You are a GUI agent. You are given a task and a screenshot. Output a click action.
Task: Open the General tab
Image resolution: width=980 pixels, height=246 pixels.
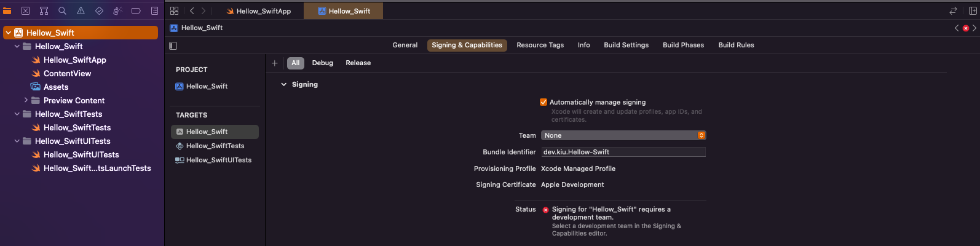tap(405, 45)
